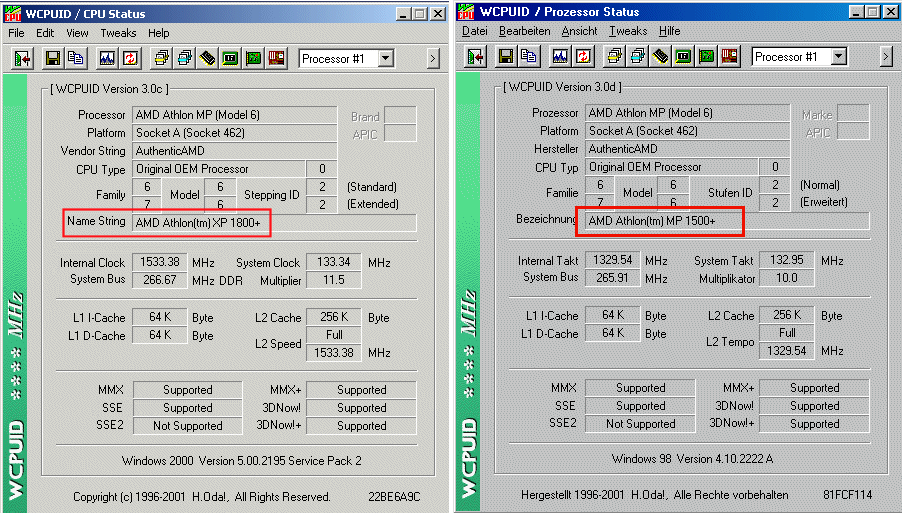Click the Internal Takt value 1329.54
The width and height of the screenshot is (902, 513).
tap(613, 261)
